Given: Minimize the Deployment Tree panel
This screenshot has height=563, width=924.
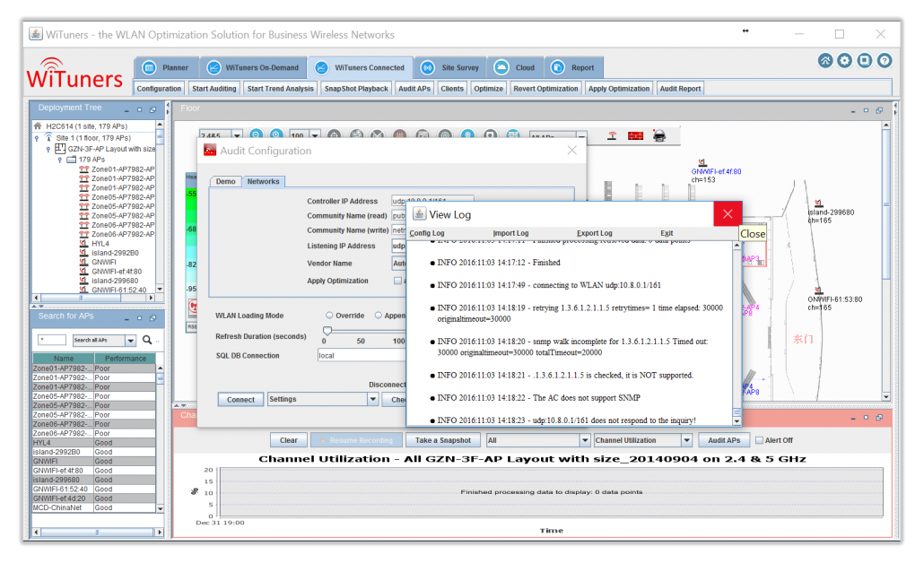Looking at the screenshot, I should point(126,110).
